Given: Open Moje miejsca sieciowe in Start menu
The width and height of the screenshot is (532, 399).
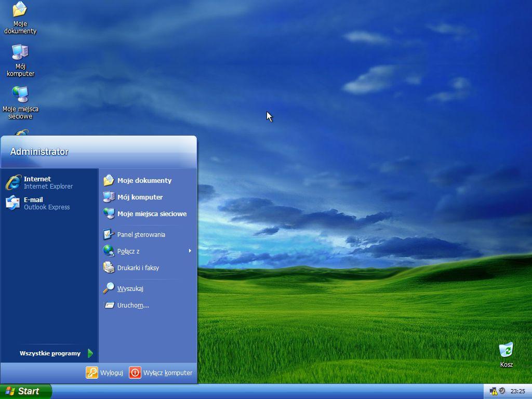Looking at the screenshot, I should (148, 214).
